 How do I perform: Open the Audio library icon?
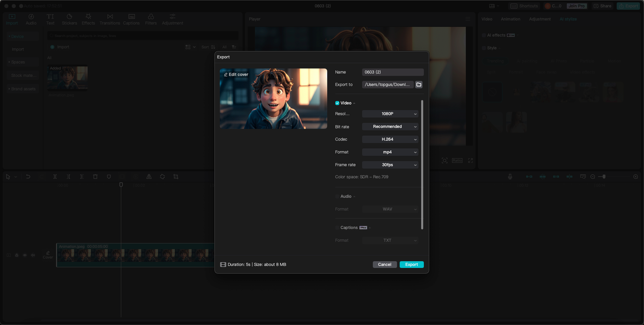[31, 17]
